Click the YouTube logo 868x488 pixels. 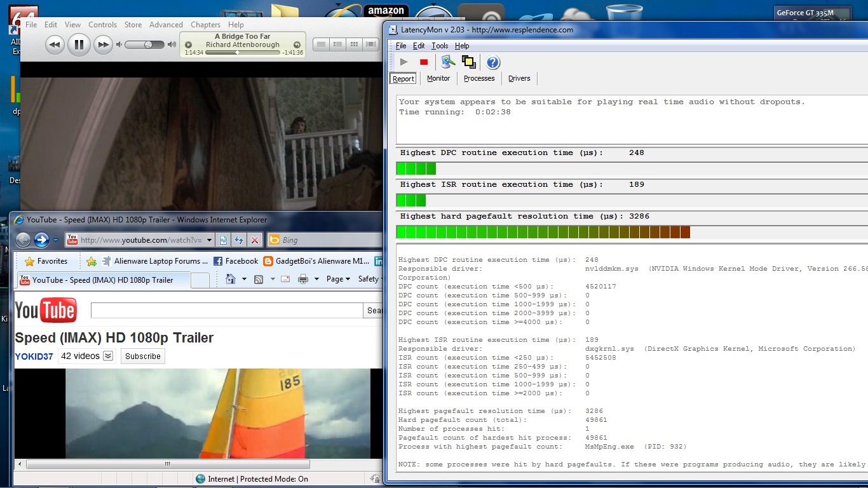46,311
